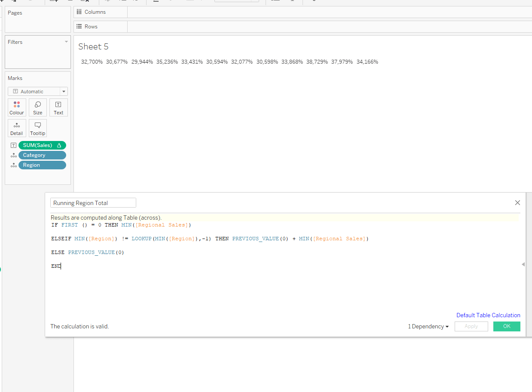The width and height of the screenshot is (532, 392).
Task: Select the 30,677% mark
Action: pyautogui.click(x=117, y=62)
